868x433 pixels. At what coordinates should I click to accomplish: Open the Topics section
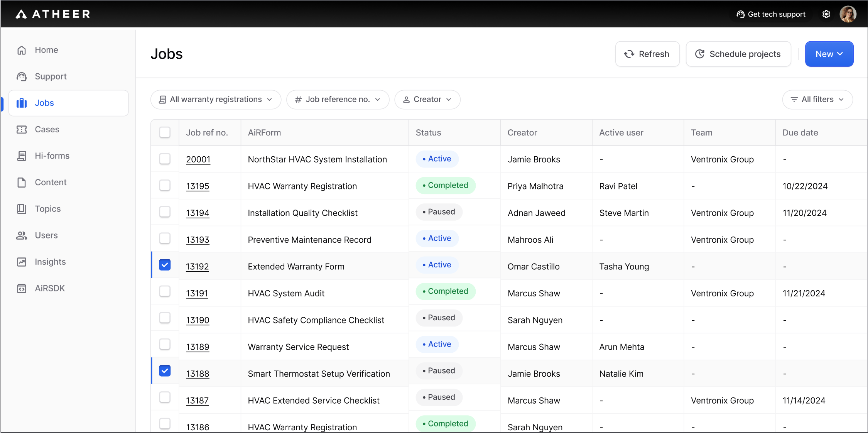coord(68,209)
